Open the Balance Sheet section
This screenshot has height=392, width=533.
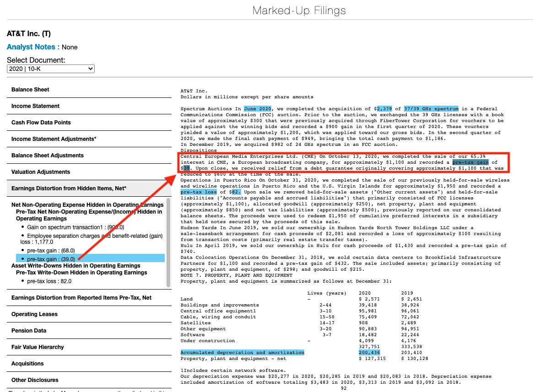click(x=89, y=90)
